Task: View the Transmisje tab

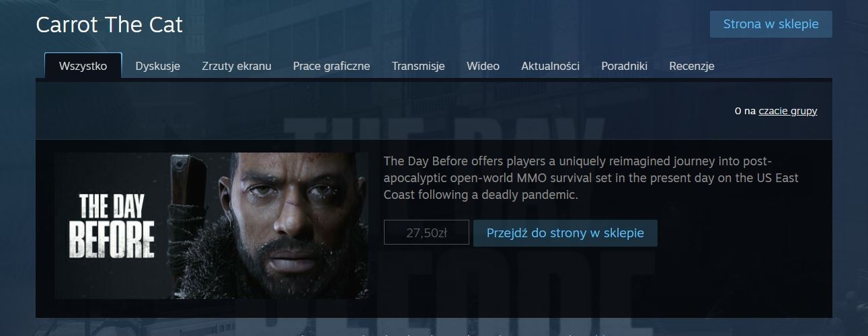Action: click(x=418, y=66)
